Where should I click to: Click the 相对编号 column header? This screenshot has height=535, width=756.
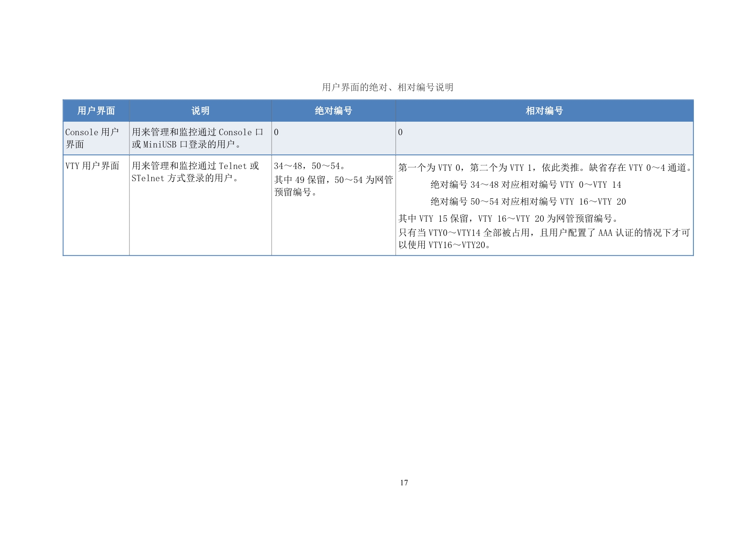[x=544, y=111]
